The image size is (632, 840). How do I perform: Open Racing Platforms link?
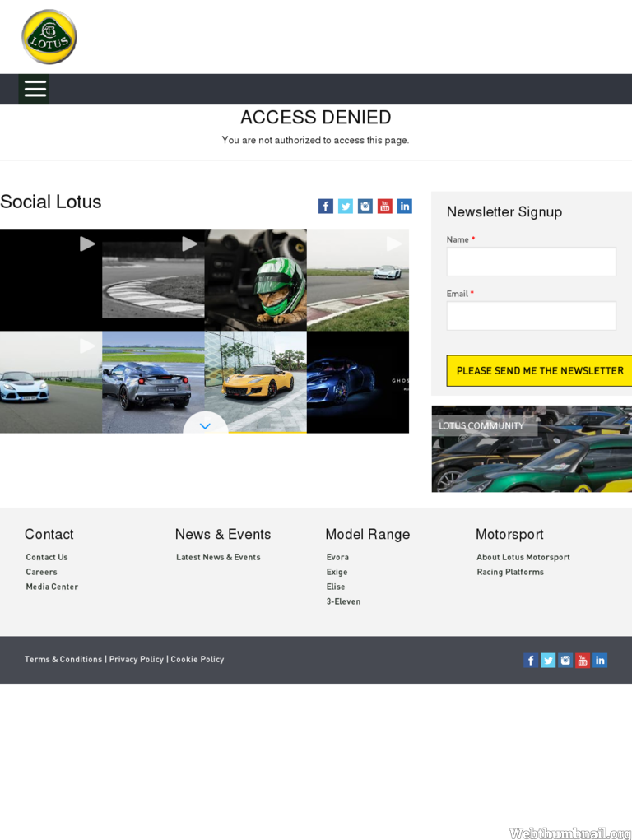coord(510,572)
